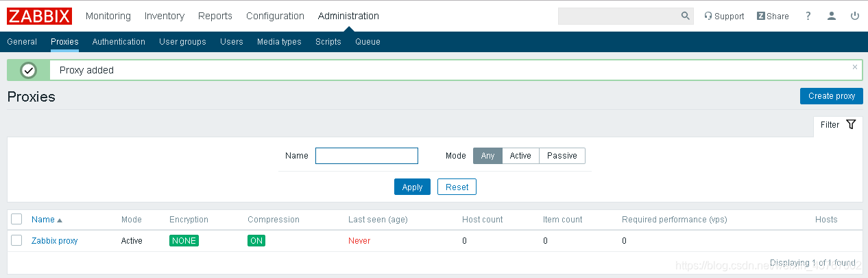868x278 pixels.
Task: Go to General submenu
Action: point(22,42)
